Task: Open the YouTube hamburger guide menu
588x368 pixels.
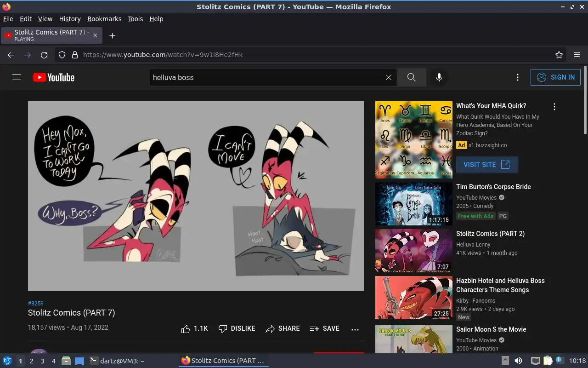Action: [17, 77]
